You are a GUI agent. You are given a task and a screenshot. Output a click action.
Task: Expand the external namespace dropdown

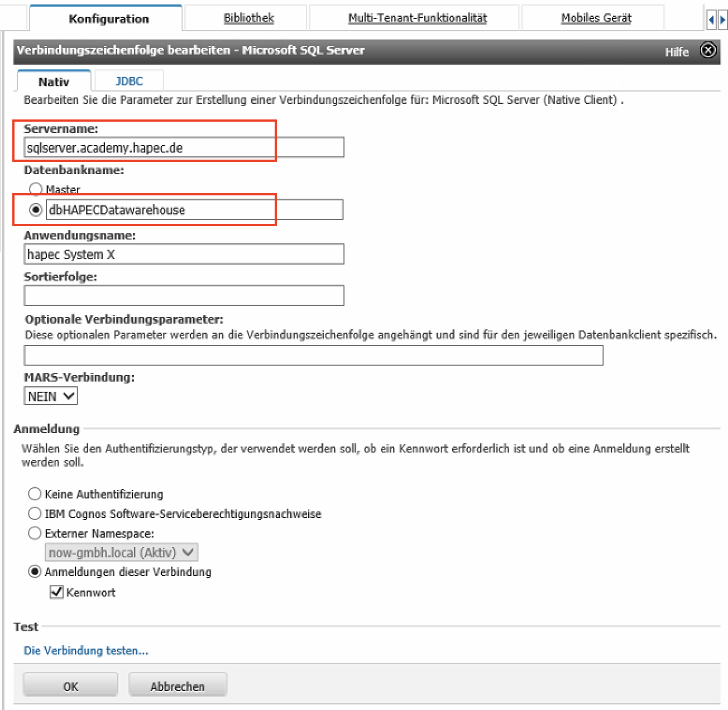121,553
